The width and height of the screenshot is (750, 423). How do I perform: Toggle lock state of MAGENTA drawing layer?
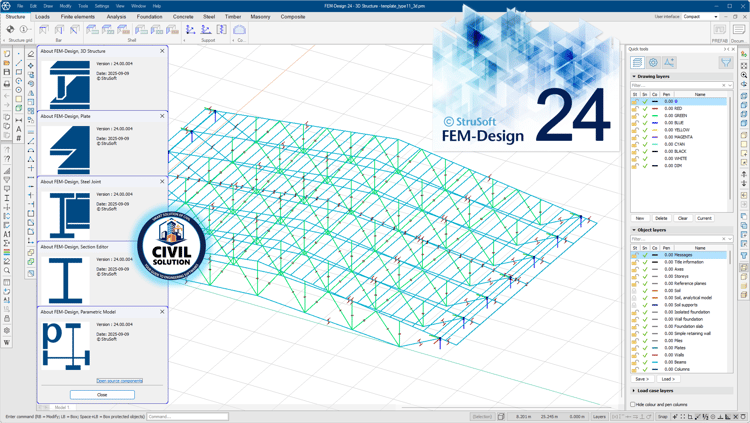(635, 137)
